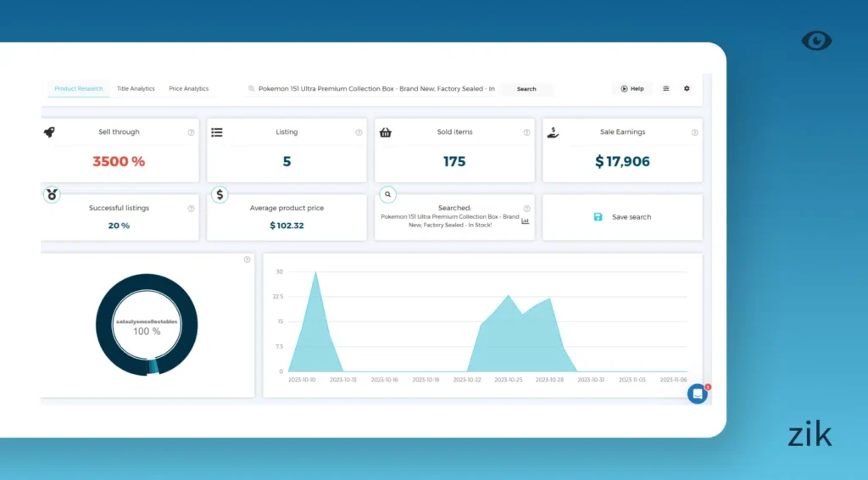
Task: Click the Sold items help icon
Action: [526, 132]
